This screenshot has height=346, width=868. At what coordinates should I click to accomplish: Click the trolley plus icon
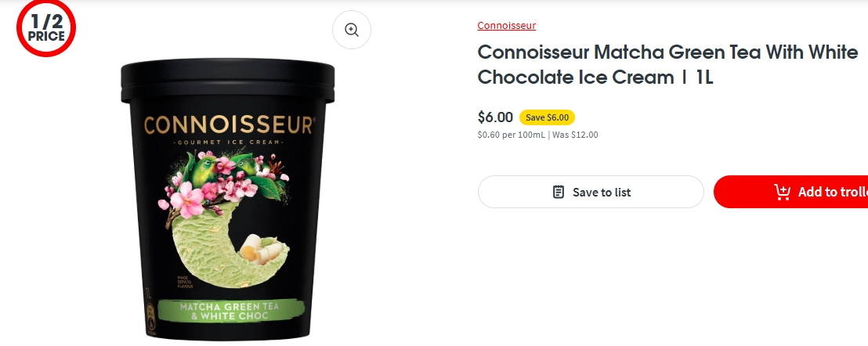pos(782,192)
